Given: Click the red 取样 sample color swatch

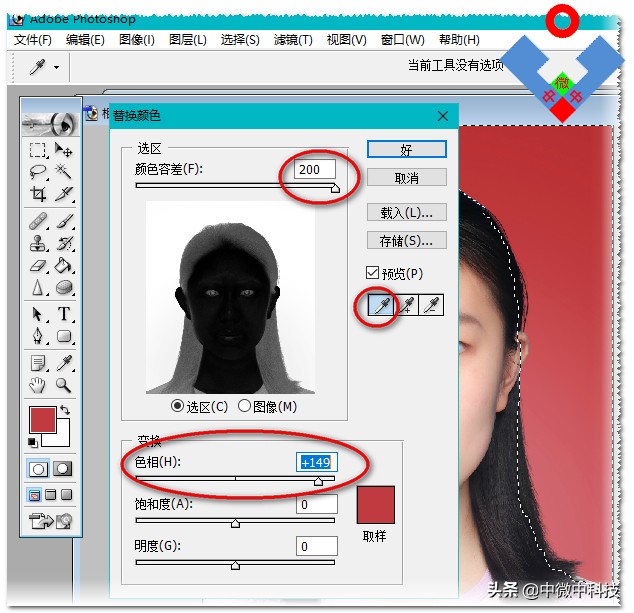Looking at the screenshot, I should tap(376, 505).
